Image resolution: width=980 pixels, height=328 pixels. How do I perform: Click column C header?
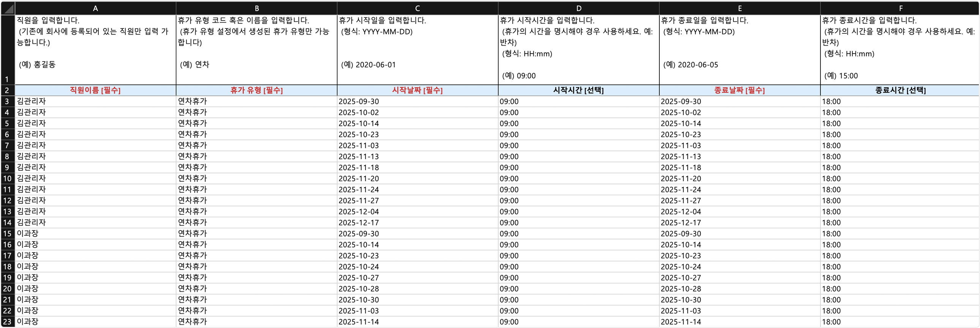point(417,8)
